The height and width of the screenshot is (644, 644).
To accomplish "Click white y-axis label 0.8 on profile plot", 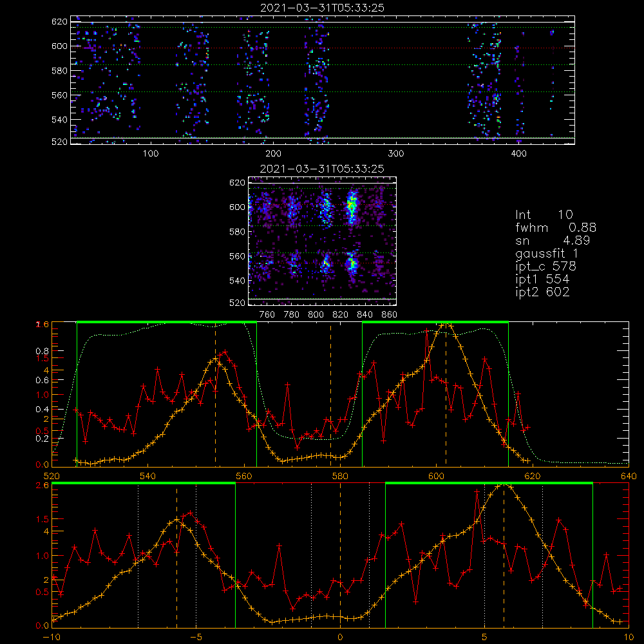I will click(x=43, y=351).
